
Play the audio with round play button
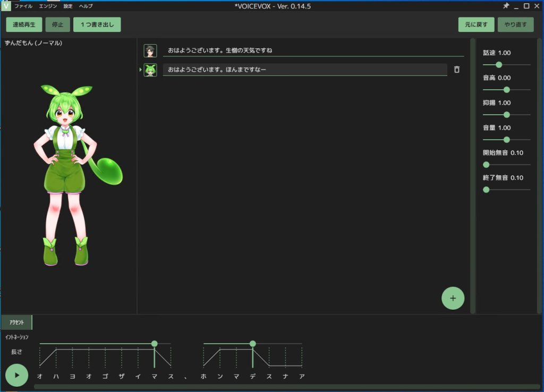16,375
